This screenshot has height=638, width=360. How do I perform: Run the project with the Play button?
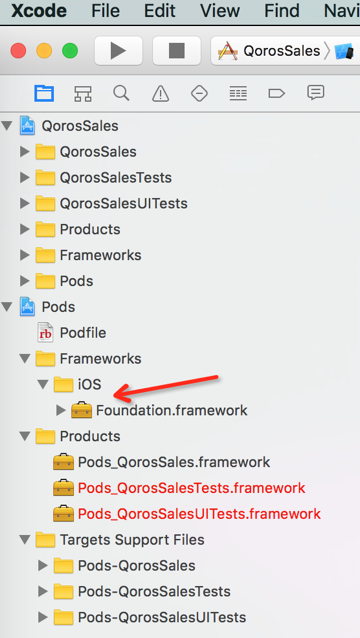[x=118, y=50]
